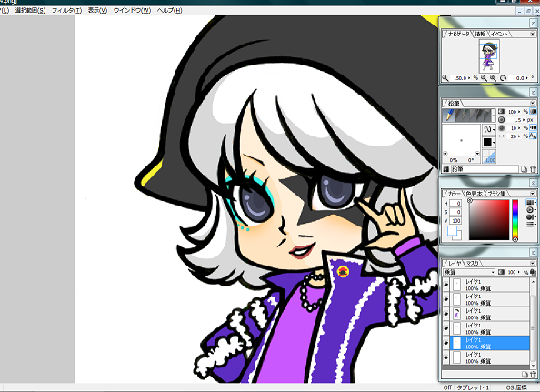Switch to the 色見本 tab
The width and height of the screenshot is (540, 392).
coord(474,194)
